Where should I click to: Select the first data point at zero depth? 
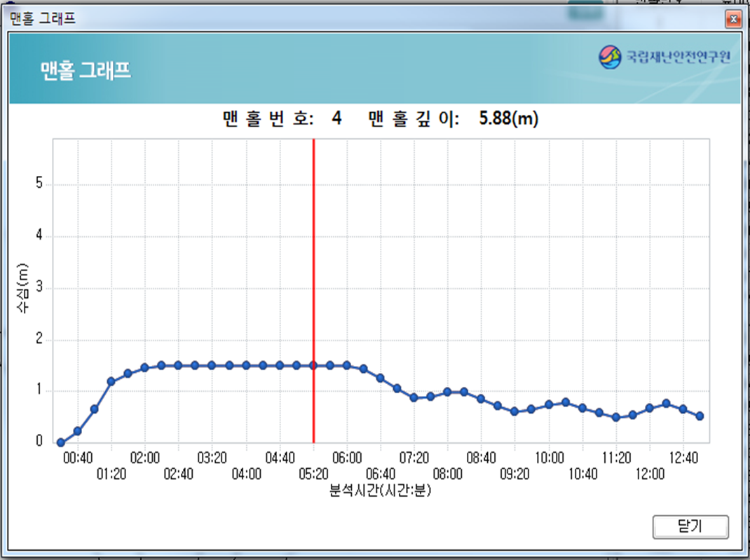click(61, 442)
